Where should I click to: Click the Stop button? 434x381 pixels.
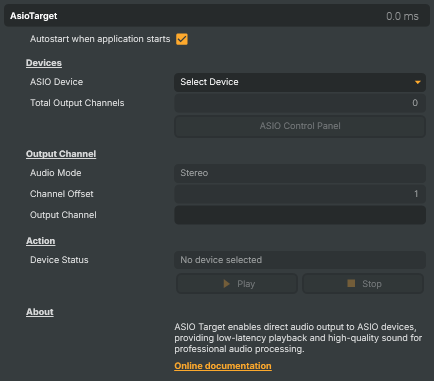pos(363,284)
